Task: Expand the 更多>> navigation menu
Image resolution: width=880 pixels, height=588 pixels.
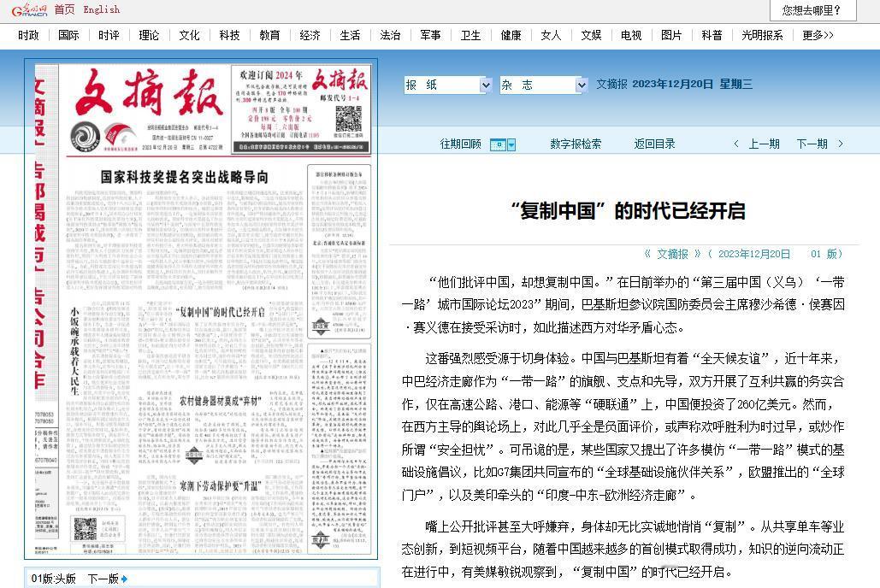Action: click(818, 35)
